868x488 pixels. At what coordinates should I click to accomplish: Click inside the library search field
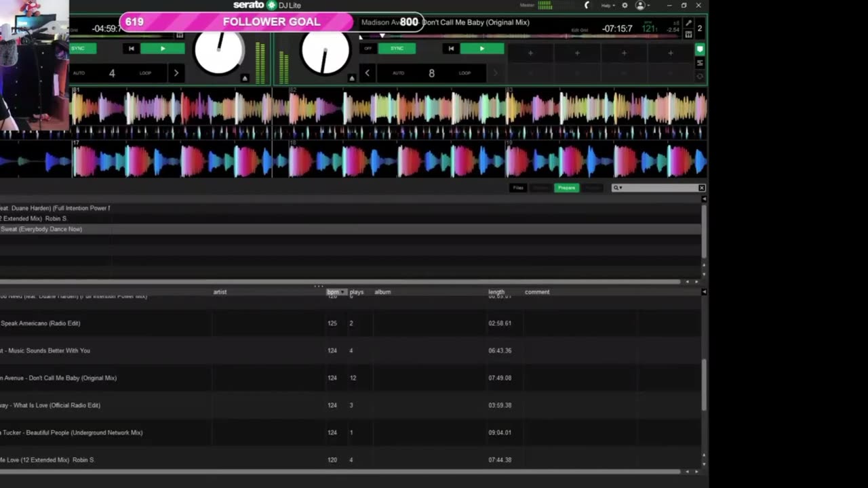660,188
